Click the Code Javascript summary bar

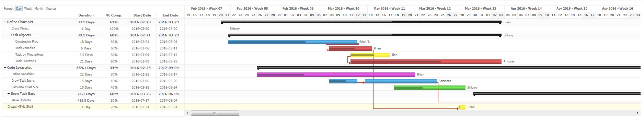449,68
